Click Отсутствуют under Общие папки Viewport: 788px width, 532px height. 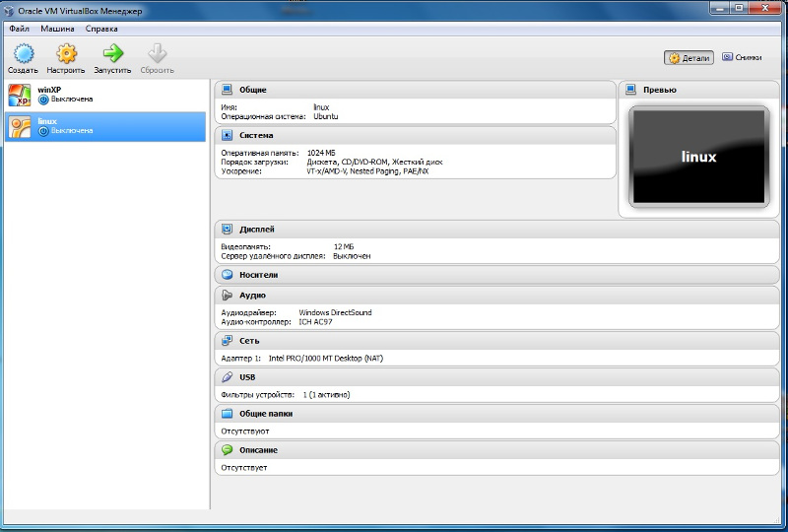(x=245, y=432)
